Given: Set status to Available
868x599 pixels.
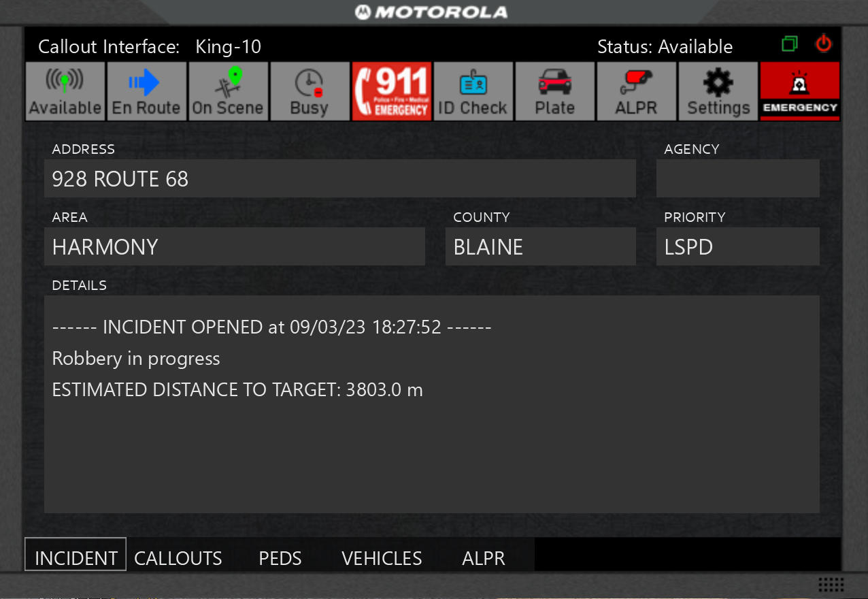Looking at the screenshot, I should [x=65, y=91].
